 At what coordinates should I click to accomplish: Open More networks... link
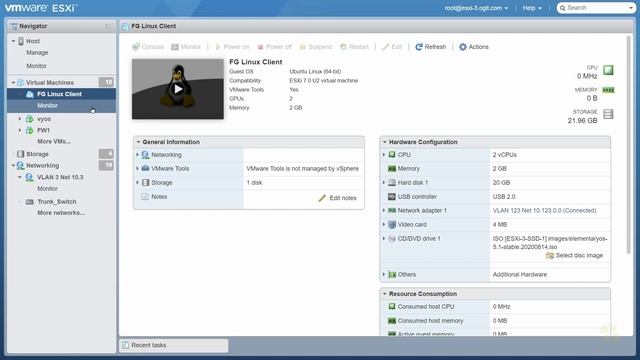(x=61, y=213)
